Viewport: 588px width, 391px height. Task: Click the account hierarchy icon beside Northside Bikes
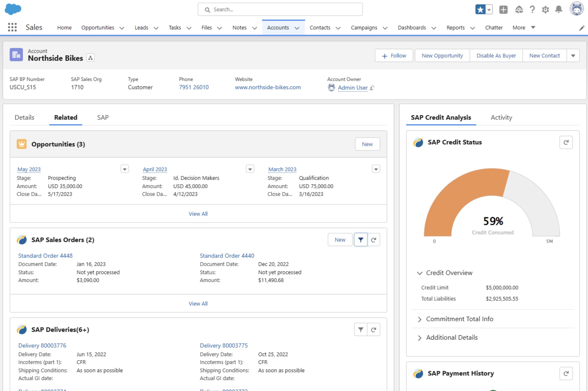pyautogui.click(x=90, y=58)
